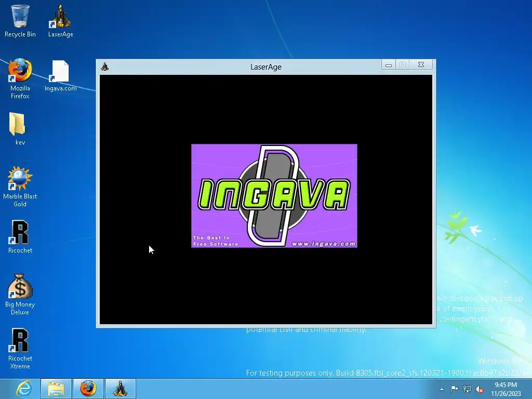
Task: Click "The Best in Free Software" splash text
Action: click(216, 241)
